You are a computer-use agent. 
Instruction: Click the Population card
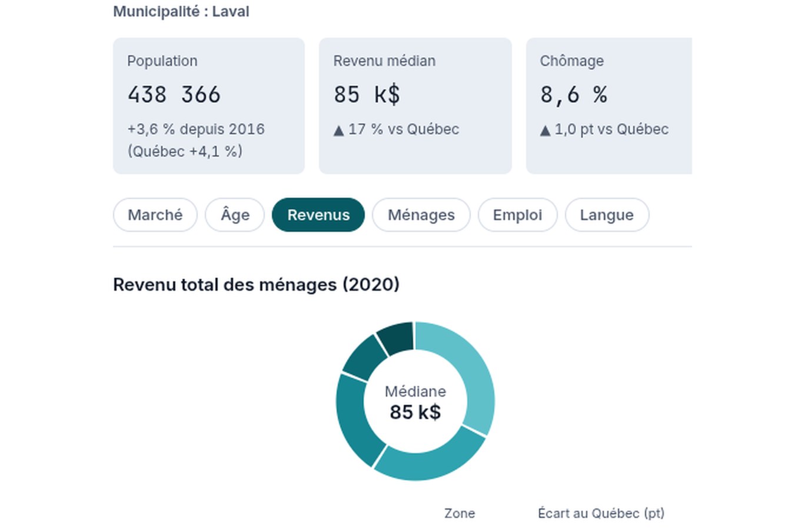click(x=209, y=106)
